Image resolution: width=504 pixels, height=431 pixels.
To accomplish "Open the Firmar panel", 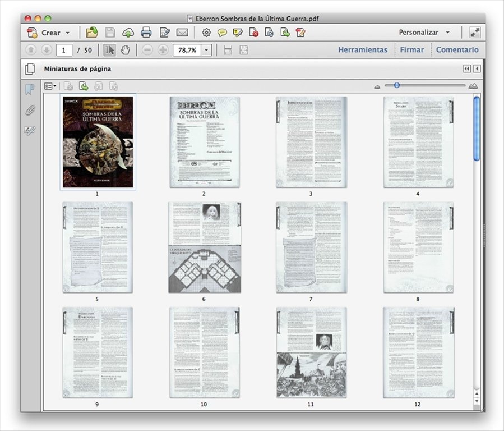I will tap(411, 50).
